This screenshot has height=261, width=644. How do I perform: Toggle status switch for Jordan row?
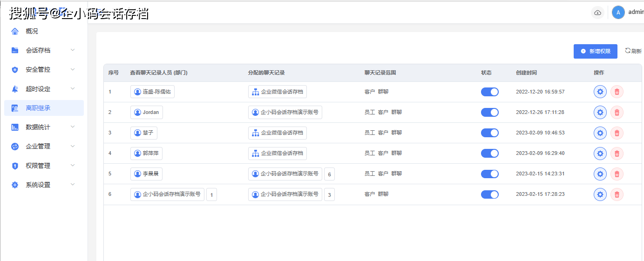(x=489, y=112)
